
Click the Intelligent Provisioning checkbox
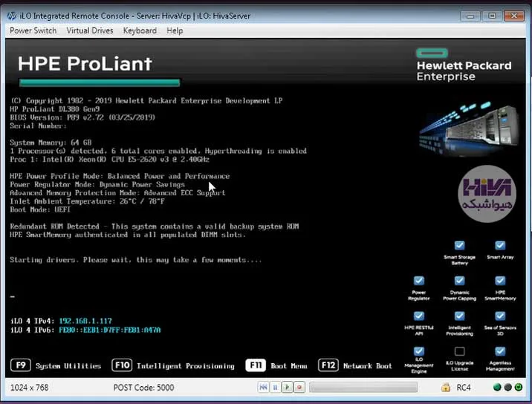(459, 316)
